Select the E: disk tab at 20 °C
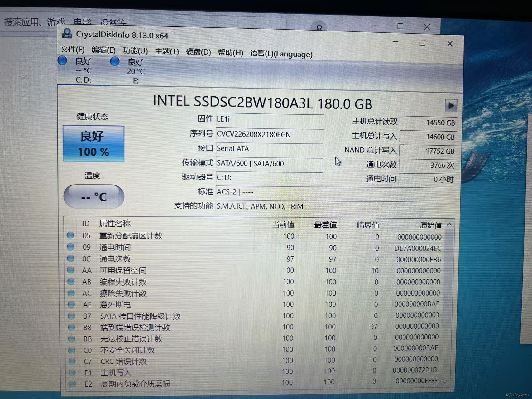 coord(136,71)
